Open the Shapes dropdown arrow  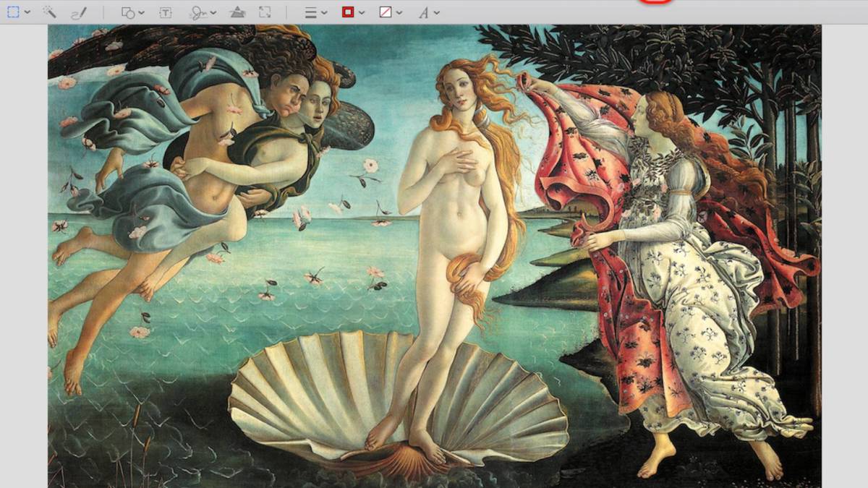[x=141, y=13]
